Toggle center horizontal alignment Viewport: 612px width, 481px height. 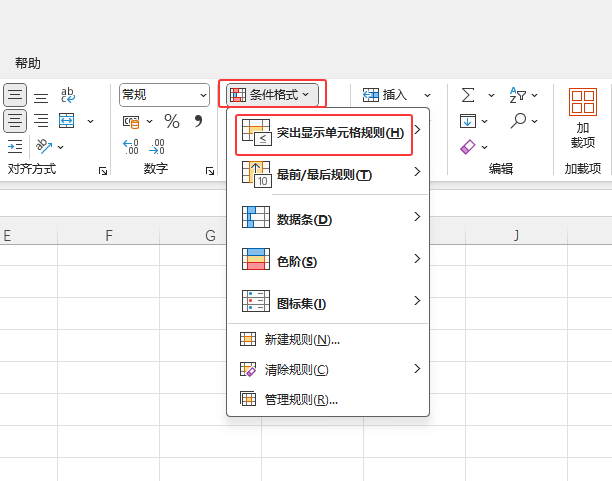click(15, 121)
